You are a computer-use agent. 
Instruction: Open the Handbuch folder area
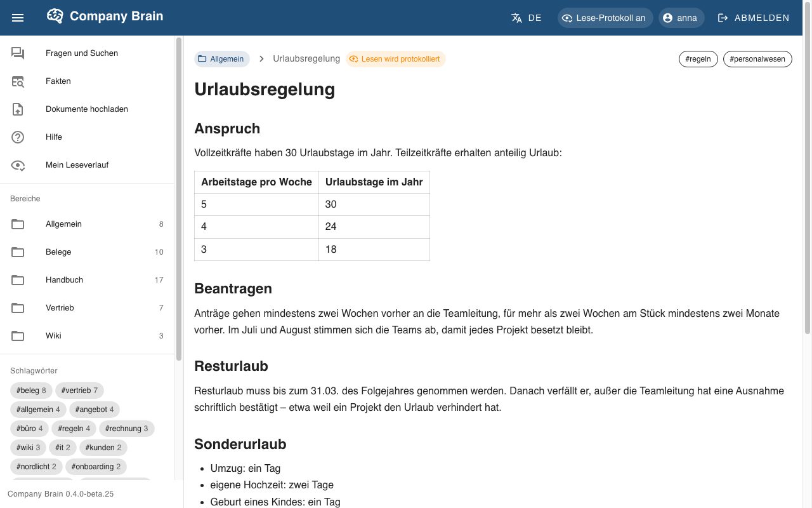point(87,280)
